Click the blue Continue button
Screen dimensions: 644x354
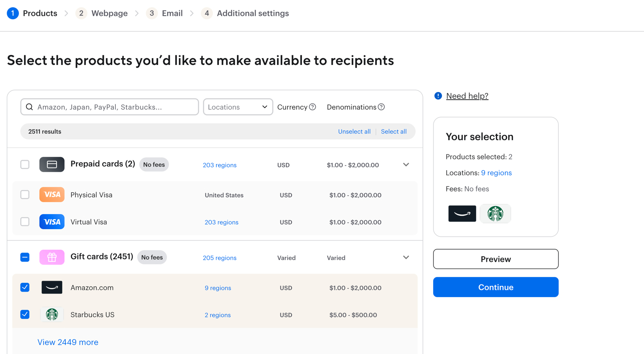pos(496,287)
